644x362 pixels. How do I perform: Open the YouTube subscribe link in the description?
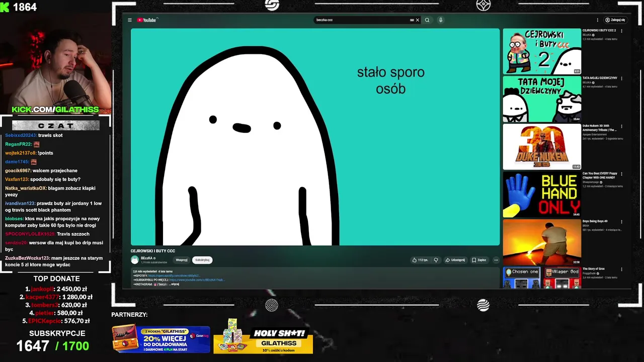pos(197,280)
